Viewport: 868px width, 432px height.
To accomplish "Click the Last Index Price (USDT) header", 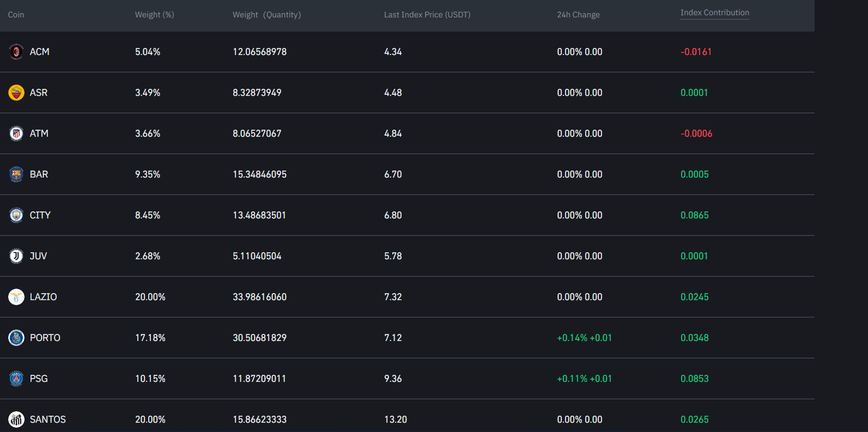I will 427,15.
